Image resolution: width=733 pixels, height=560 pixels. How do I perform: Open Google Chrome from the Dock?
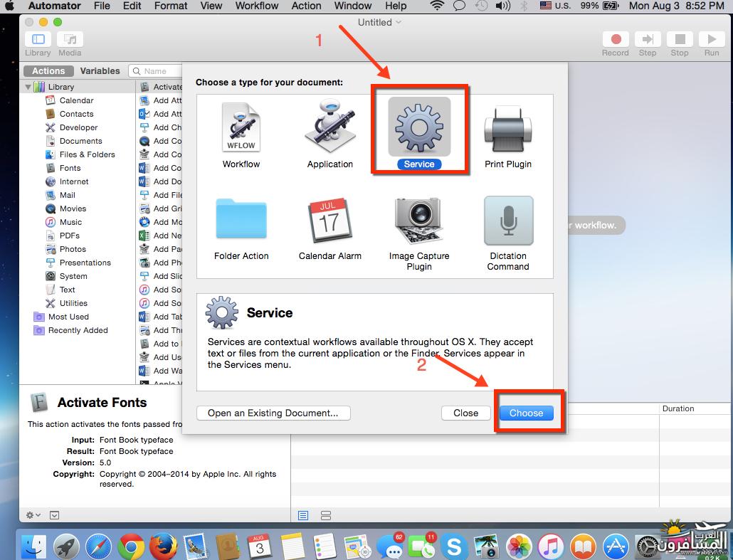click(x=132, y=546)
